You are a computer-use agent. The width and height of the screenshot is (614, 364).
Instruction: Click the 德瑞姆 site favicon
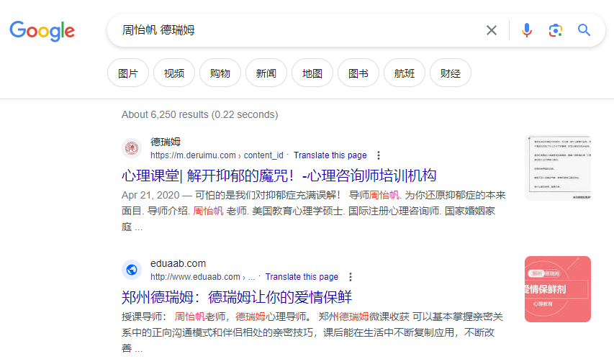pyautogui.click(x=132, y=148)
